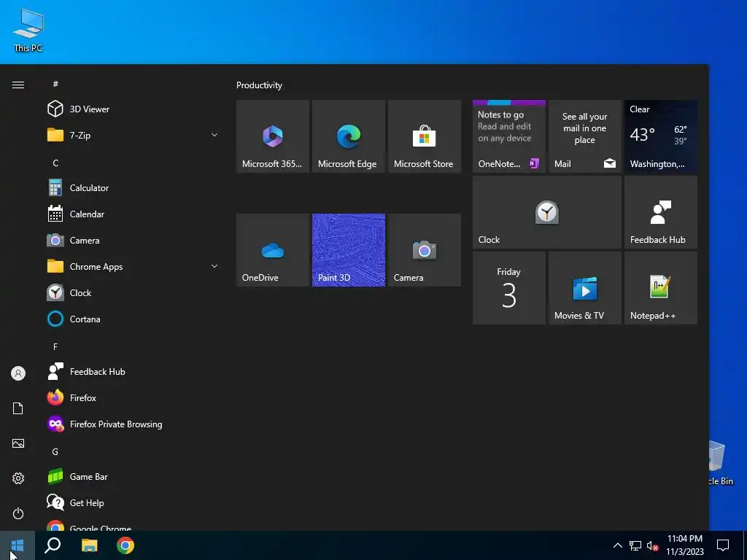Open the 7-Zip folder entry
The image size is (747, 560).
tap(132, 135)
